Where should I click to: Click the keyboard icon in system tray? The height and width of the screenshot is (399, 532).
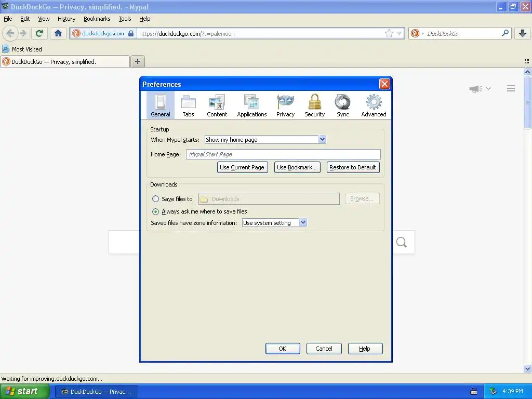pyautogui.click(x=474, y=392)
